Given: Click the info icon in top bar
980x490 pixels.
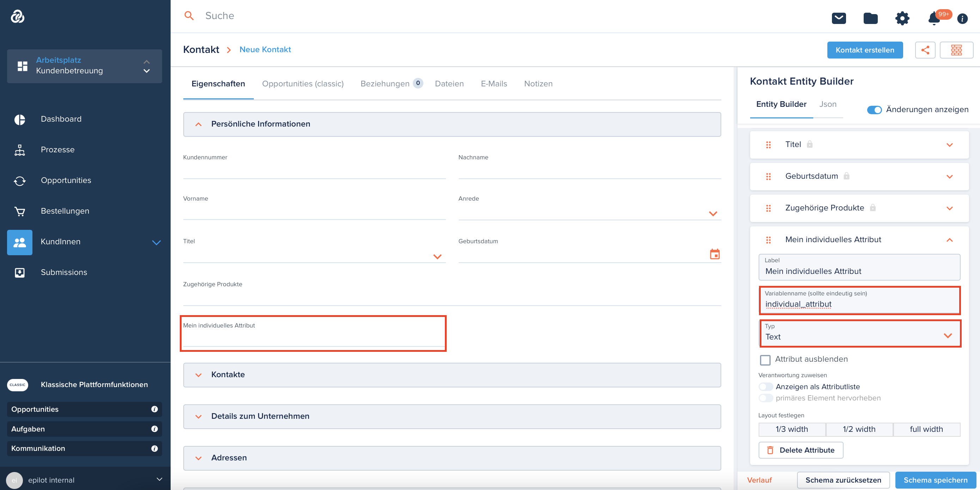Looking at the screenshot, I should pyautogui.click(x=962, y=18).
